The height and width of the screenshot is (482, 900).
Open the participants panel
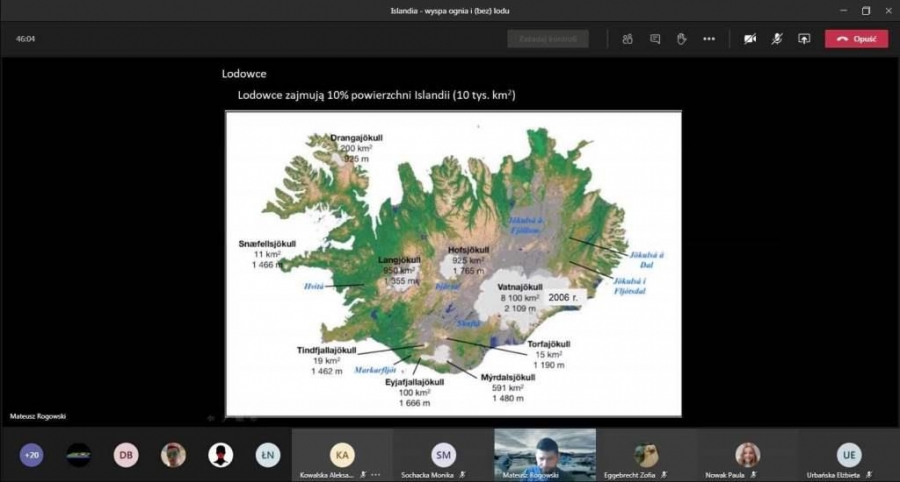[627, 39]
